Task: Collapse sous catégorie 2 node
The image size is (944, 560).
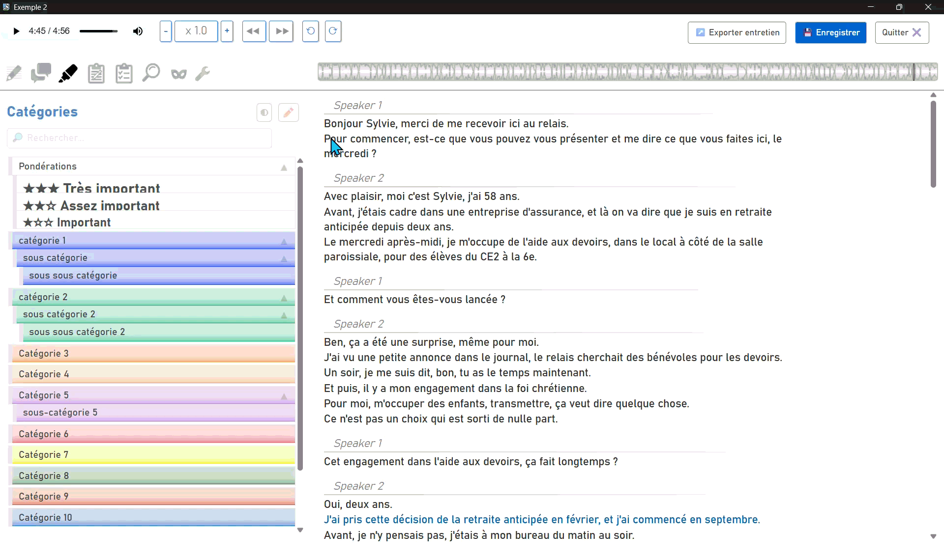Action: pos(284,315)
